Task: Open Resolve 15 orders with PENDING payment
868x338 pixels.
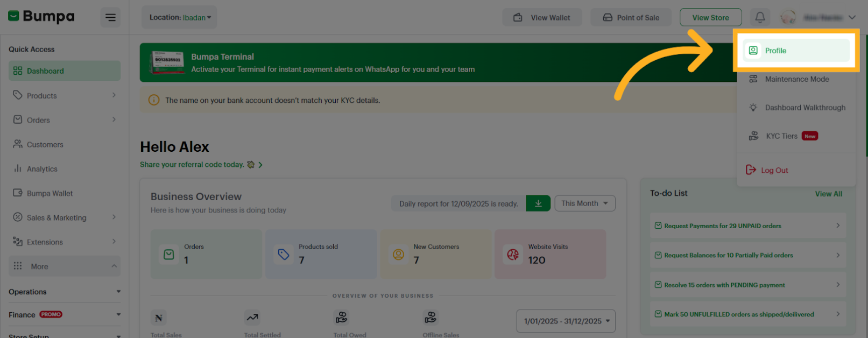Action: pyautogui.click(x=748, y=285)
